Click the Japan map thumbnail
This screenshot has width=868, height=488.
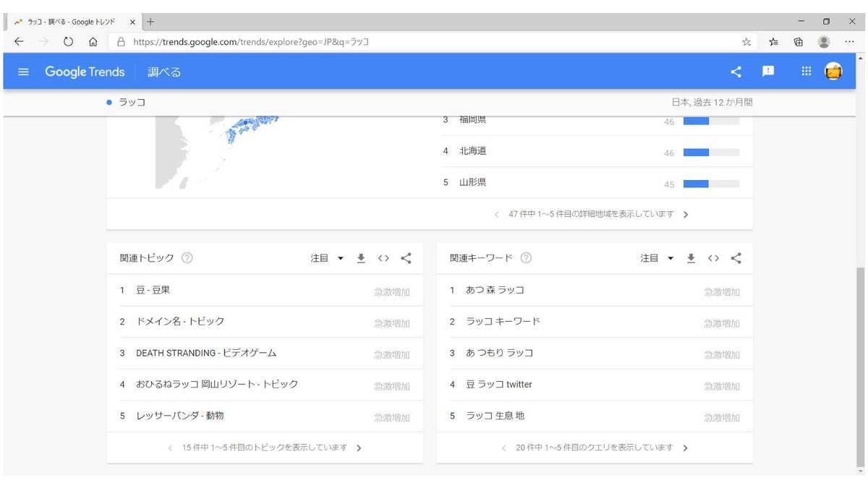(218, 153)
